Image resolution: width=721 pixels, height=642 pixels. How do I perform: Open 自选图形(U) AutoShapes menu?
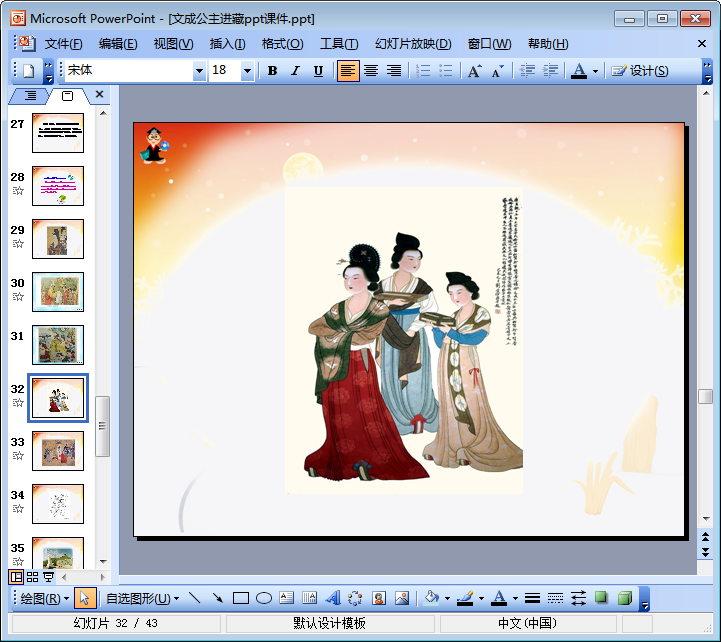pyautogui.click(x=143, y=598)
